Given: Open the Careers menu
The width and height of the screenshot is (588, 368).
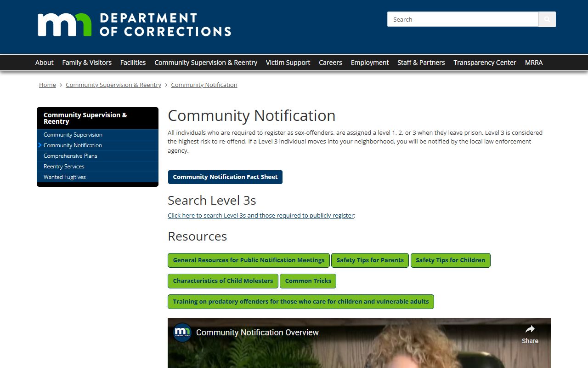Looking at the screenshot, I should tap(330, 63).
